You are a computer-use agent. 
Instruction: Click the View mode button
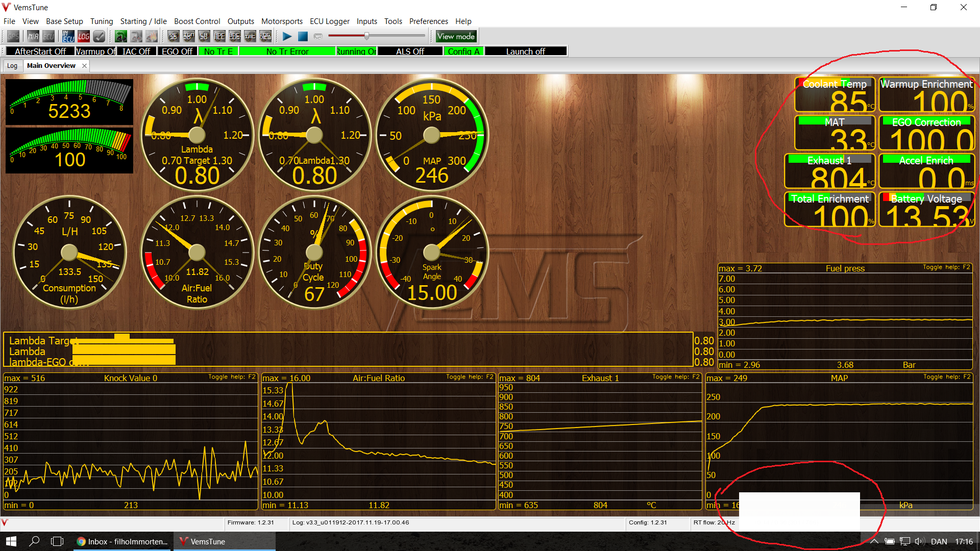[x=456, y=36]
